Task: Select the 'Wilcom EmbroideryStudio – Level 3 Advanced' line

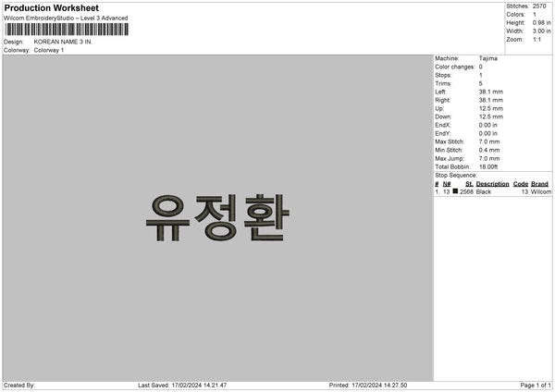Action: pyautogui.click(x=66, y=18)
